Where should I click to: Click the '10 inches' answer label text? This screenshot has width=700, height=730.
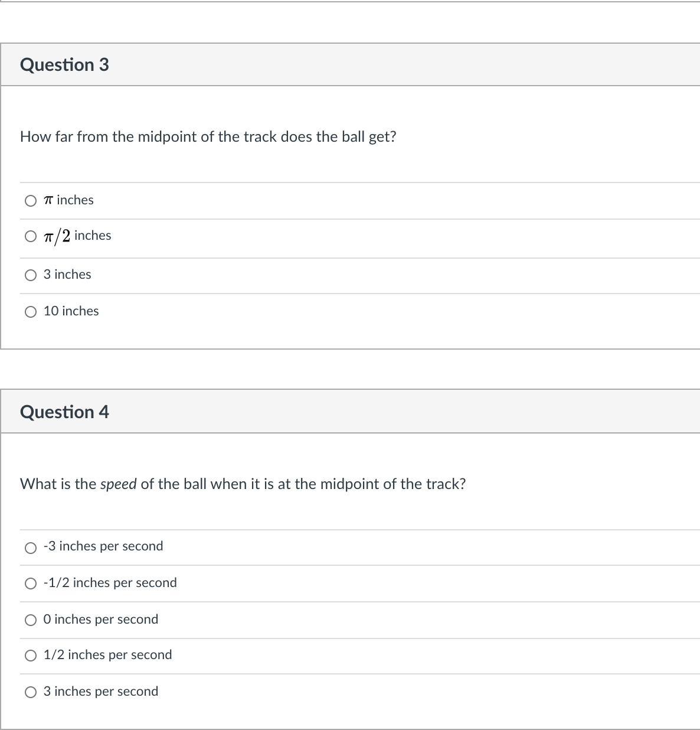point(71,311)
